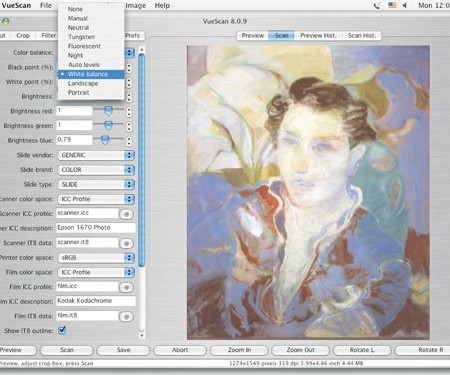Switch to the Crop tab

(23, 35)
